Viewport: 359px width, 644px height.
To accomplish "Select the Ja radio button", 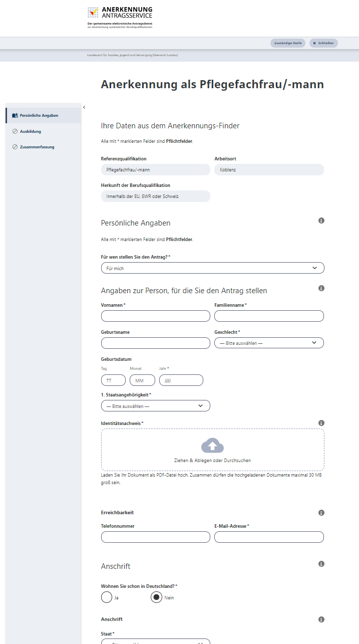I will (107, 597).
